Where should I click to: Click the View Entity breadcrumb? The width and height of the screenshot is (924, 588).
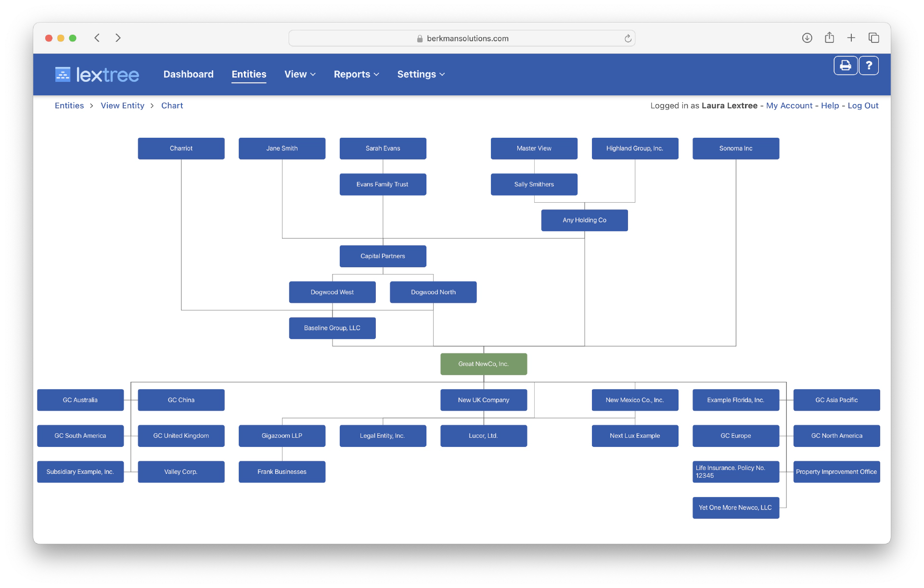(122, 105)
